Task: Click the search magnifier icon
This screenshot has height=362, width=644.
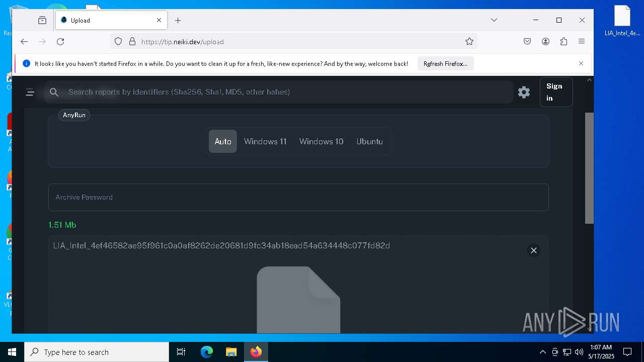Action: pos(54,92)
